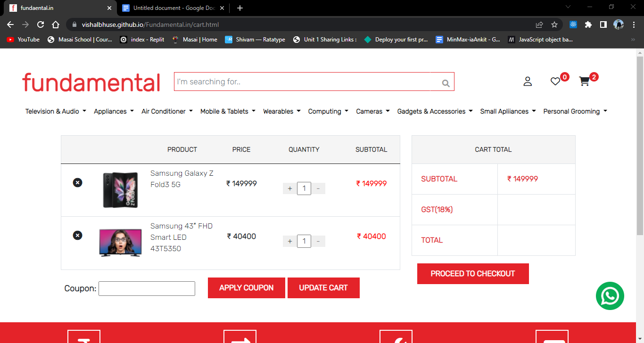644x343 pixels.
Task: Open the shopping cart icon
Action: (584, 82)
